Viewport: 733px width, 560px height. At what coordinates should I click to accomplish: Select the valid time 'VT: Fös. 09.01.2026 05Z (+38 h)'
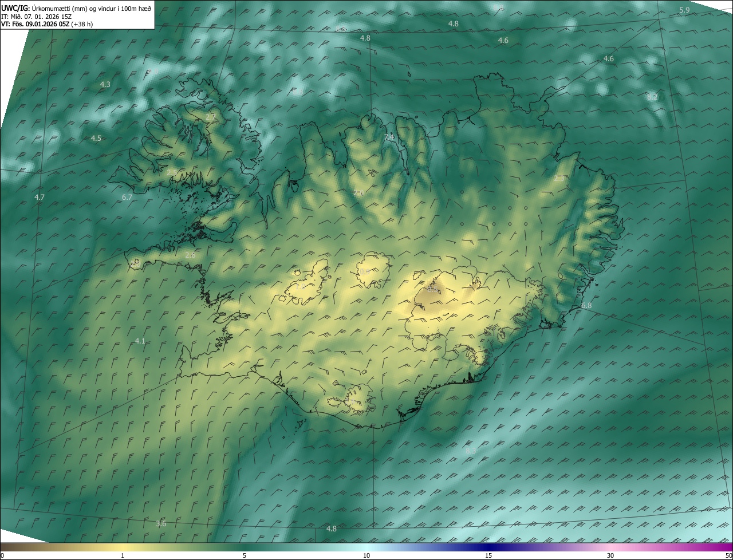[47, 24]
